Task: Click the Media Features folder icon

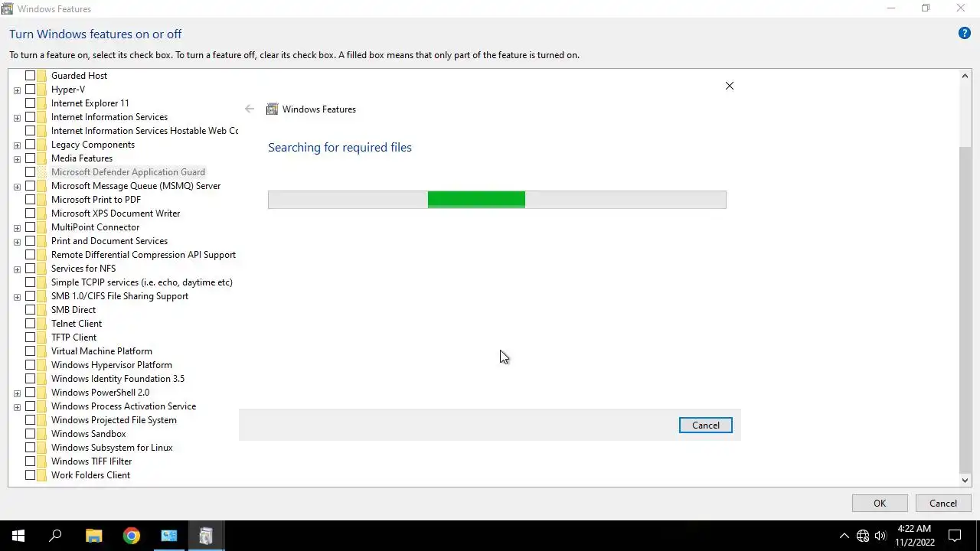Action: click(x=42, y=158)
